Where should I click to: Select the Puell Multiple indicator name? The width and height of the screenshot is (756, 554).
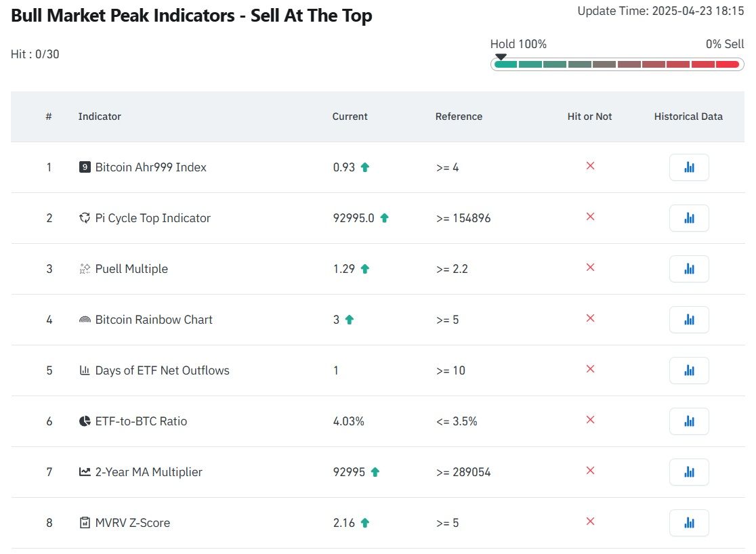pos(131,269)
